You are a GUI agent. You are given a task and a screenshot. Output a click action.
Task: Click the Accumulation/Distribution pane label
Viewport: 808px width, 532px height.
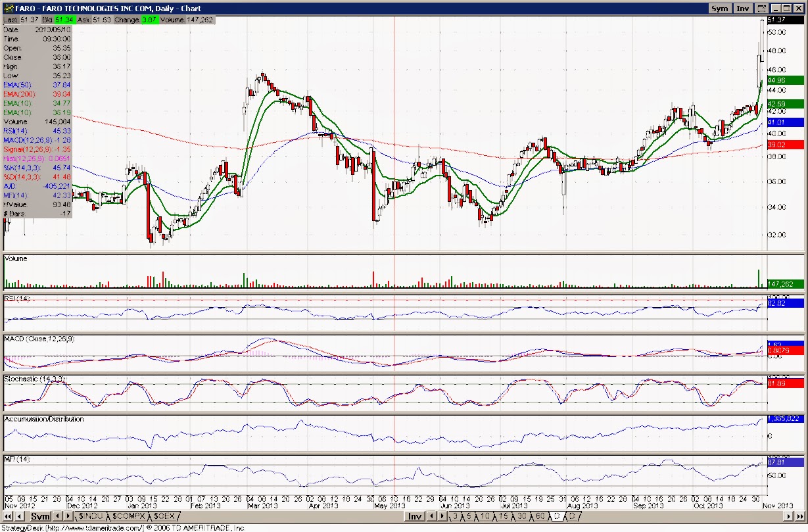[44, 419]
